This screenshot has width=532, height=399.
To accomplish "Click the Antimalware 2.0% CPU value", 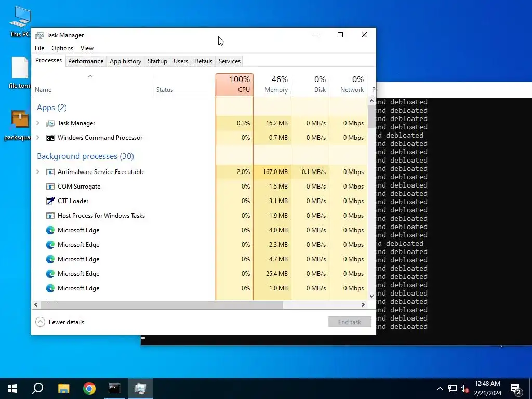I will (x=243, y=172).
